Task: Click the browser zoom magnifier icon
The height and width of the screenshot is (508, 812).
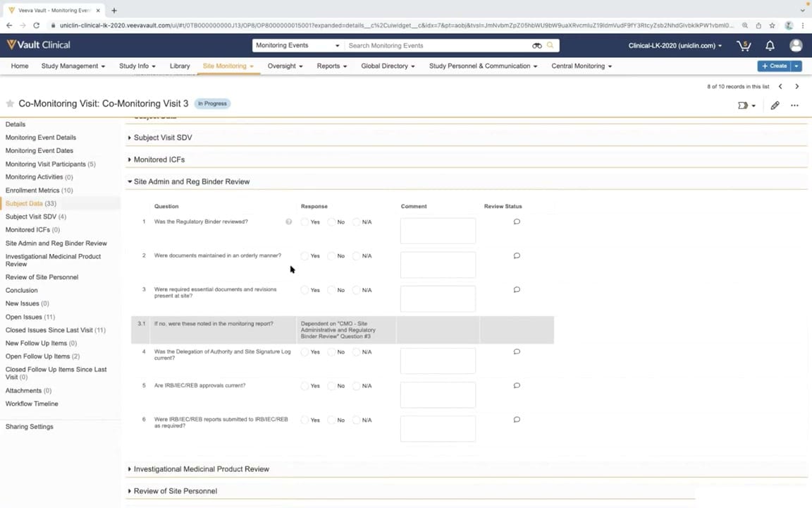Action: pos(744,25)
